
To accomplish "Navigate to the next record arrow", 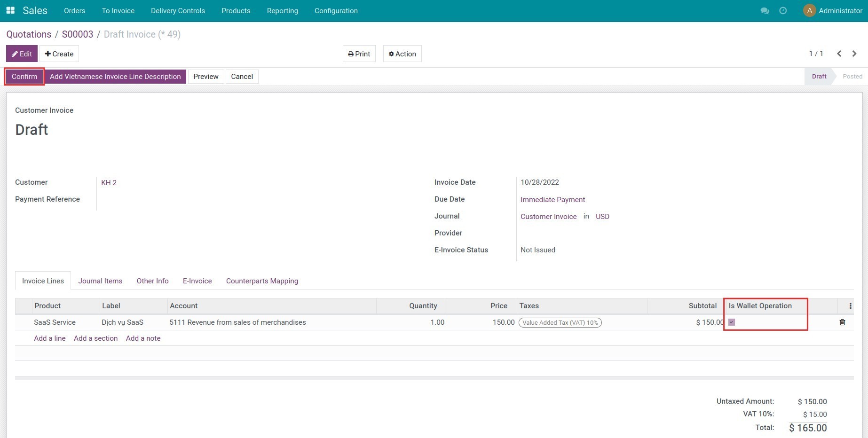I will [854, 54].
